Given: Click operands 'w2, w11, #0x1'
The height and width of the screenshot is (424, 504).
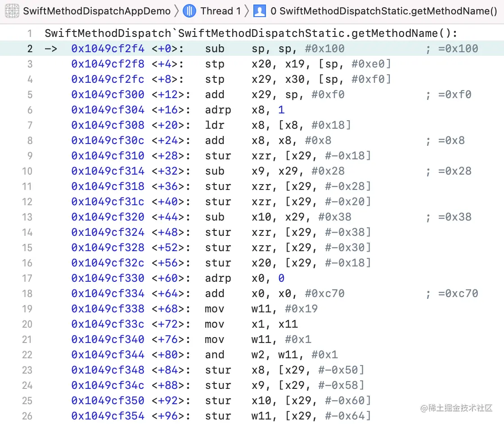Looking at the screenshot, I should tap(294, 355).
